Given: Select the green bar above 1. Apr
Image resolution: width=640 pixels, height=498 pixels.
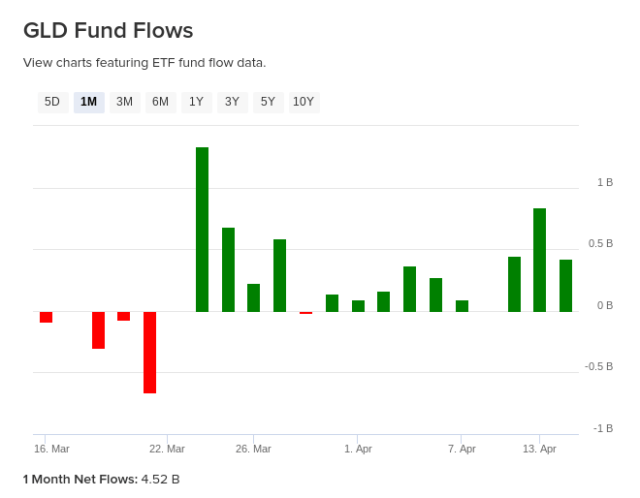Looking at the screenshot, I should [358, 306].
